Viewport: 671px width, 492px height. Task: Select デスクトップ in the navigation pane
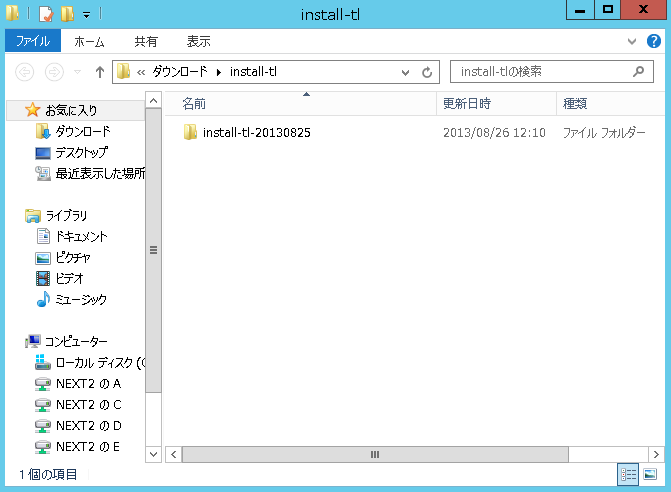(82, 152)
